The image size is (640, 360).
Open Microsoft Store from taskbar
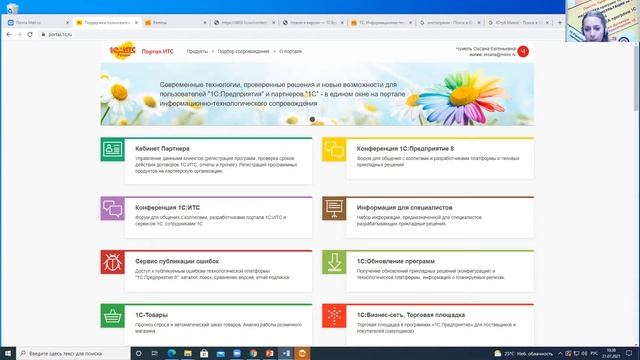coord(204,353)
